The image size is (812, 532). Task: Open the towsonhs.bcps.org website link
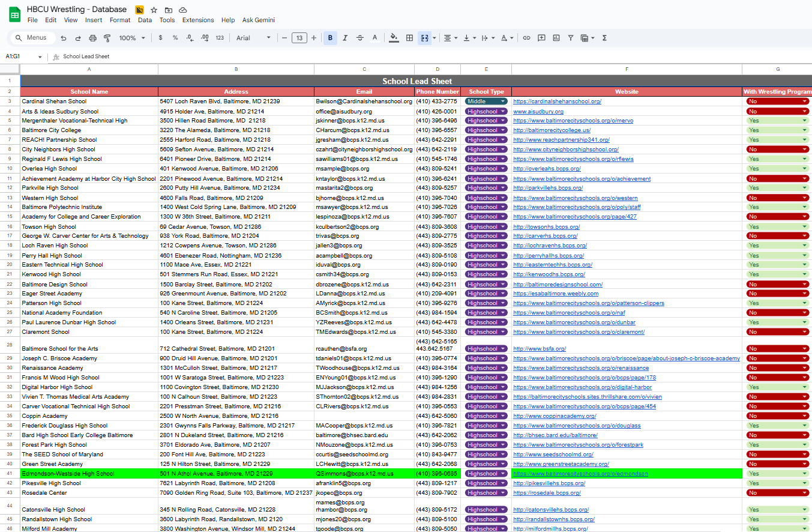click(x=546, y=227)
